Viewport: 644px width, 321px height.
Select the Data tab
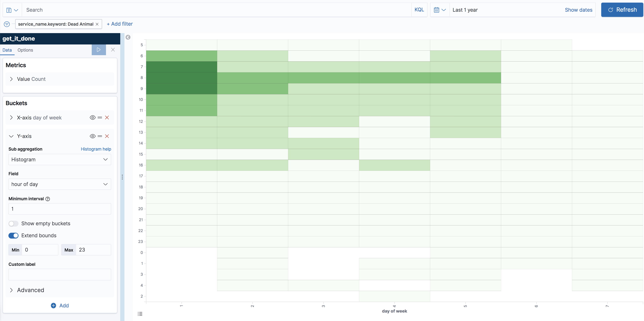[x=7, y=50]
